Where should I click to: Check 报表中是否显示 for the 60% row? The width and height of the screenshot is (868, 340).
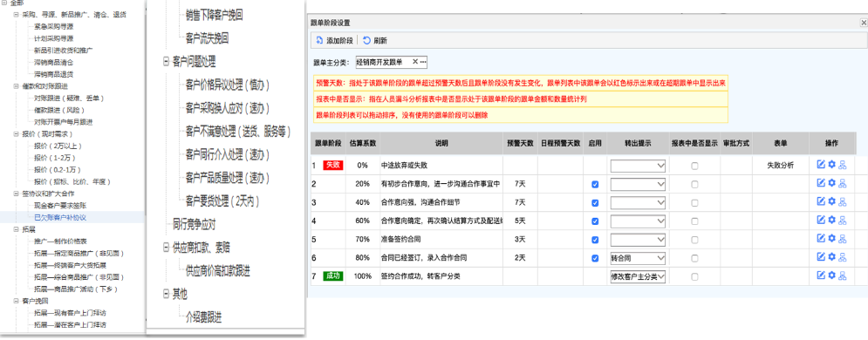tap(694, 221)
